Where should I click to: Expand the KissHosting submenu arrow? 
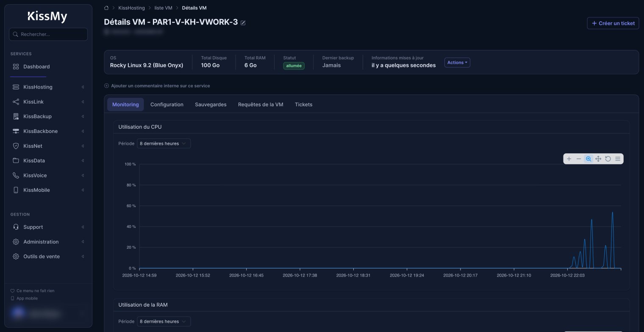click(83, 87)
